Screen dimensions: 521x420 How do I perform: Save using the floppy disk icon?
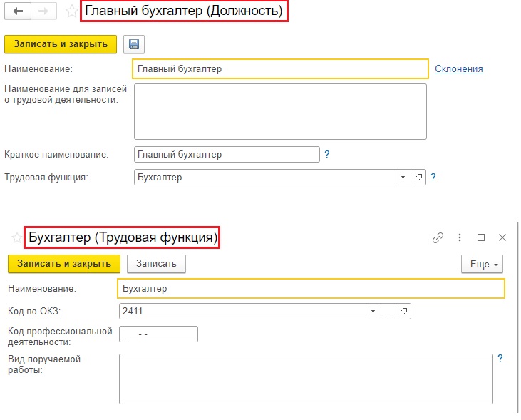(x=134, y=44)
